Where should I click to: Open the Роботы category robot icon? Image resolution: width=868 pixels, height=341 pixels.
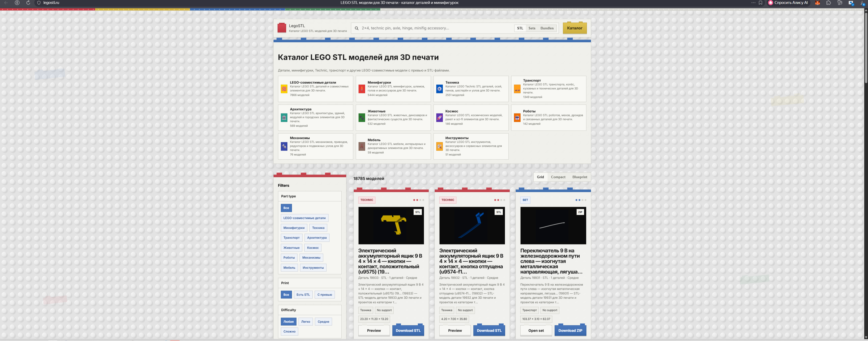click(517, 118)
